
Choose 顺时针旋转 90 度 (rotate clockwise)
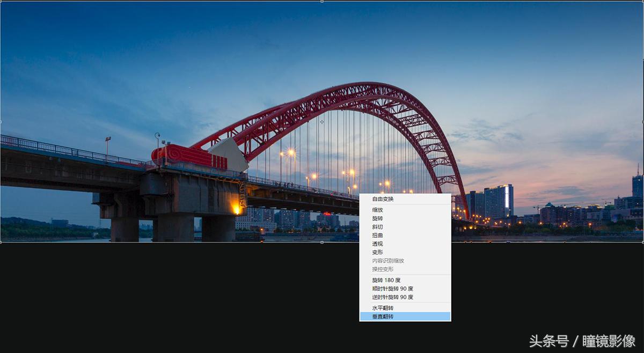pos(392,289)
